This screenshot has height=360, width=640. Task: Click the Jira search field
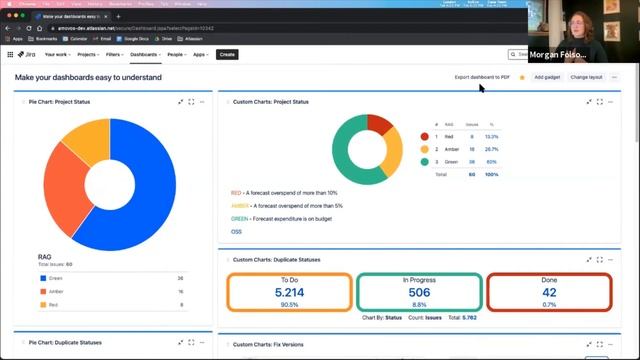518,54
